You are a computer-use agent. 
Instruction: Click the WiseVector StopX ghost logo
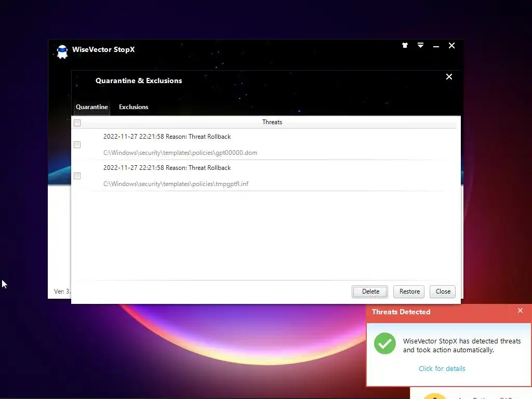click(x=62, y=51)
